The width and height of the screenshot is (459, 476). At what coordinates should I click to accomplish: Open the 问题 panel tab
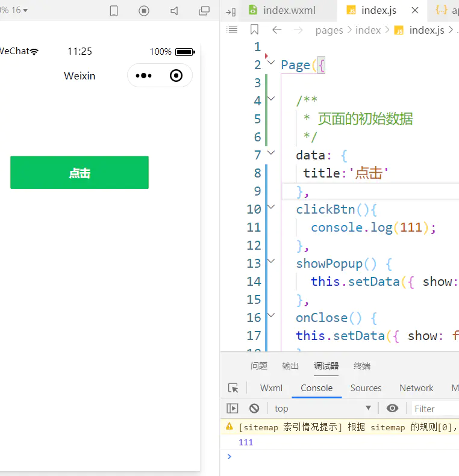(x=259, y=366)
